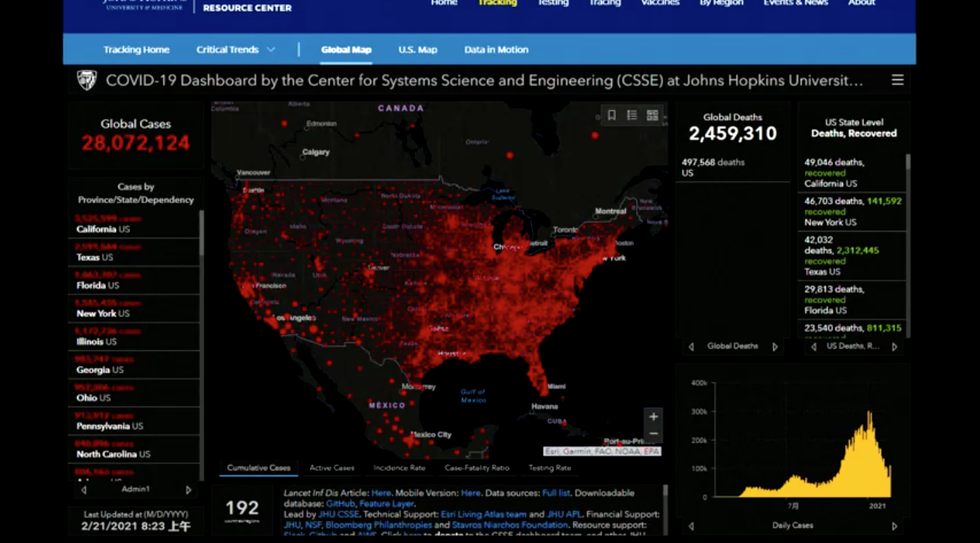Click the cases list vertical scrollbar
The image size is (980, 543).
point(201,234)
